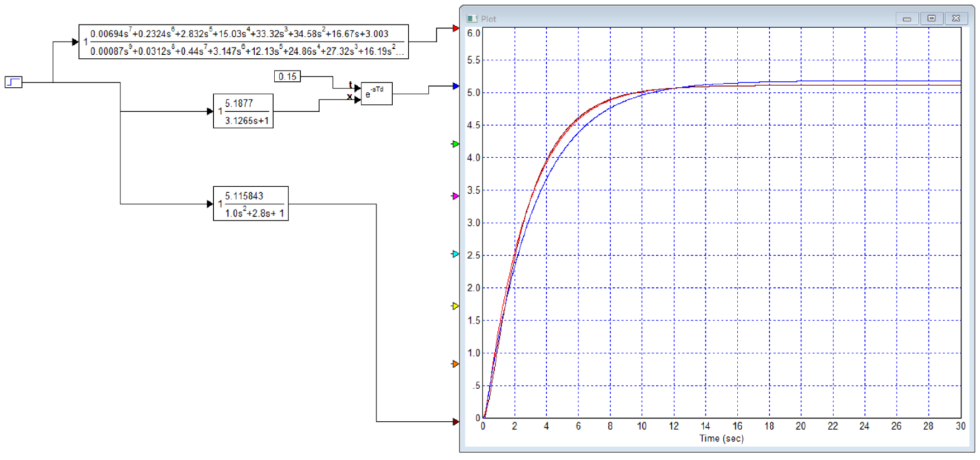Select the 0.15 constant block

point(287,76)
